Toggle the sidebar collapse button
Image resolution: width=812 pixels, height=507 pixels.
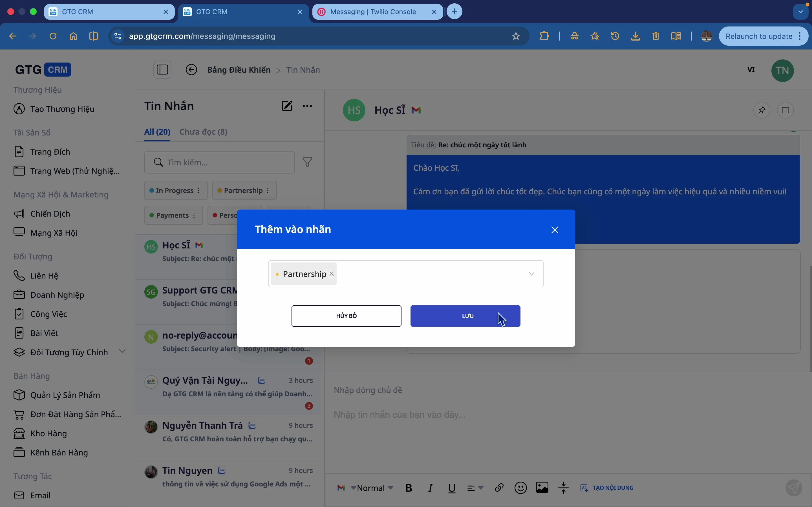tap(163, 70)
